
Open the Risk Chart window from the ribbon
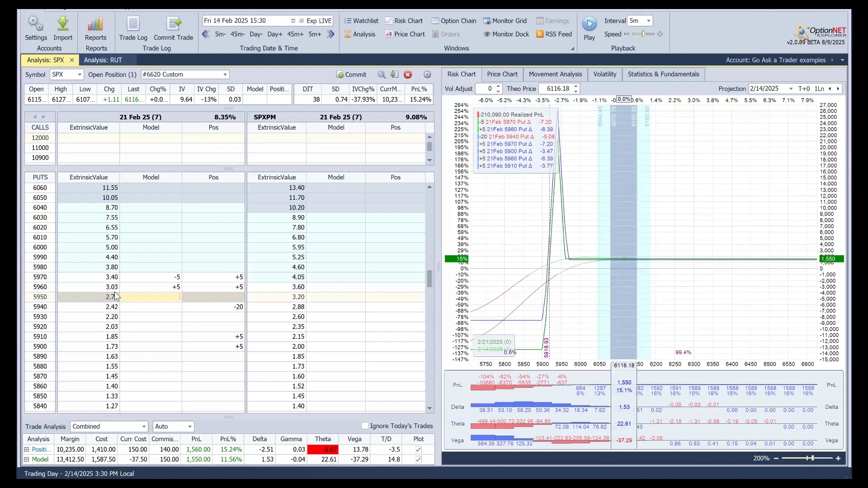pyautogui.click(x=404, y=21)
